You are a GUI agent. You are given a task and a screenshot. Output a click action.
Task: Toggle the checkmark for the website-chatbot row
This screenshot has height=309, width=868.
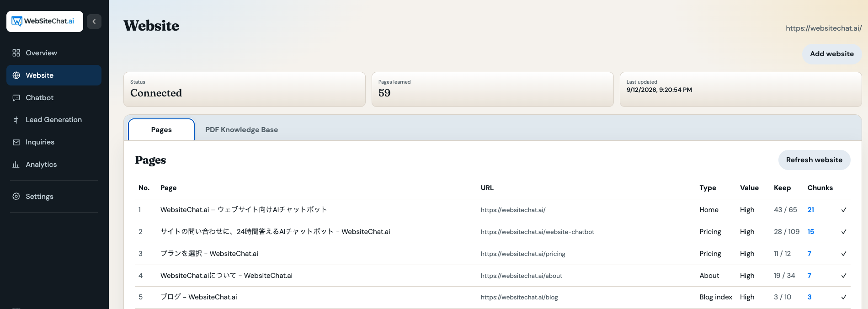(x=844, y=232)
